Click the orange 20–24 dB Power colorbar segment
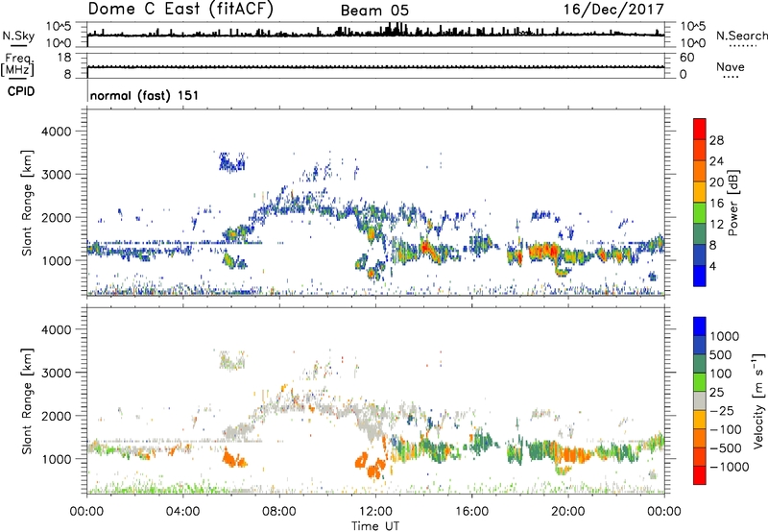The height and width of the screenshot is (532, 768). point(700,171)
